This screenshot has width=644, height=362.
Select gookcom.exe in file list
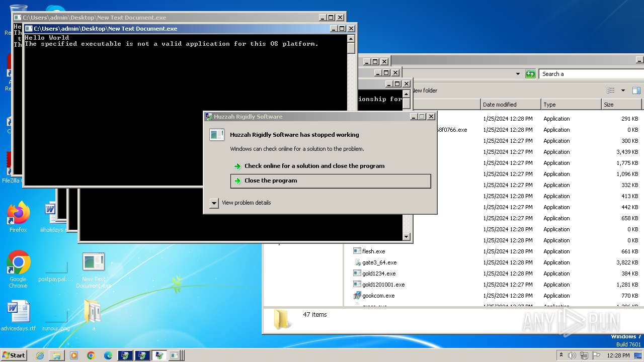point(378,296)
